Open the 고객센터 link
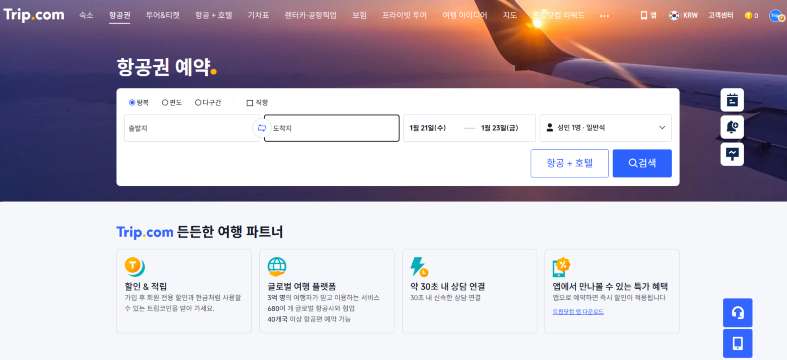The height and width of the screenshot is (360, 787). click(721, 16)
